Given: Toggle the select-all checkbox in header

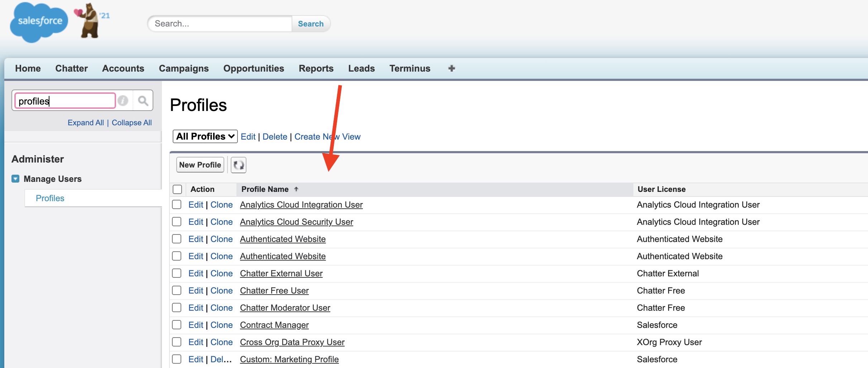Looking at the screenshot, I should [x=177, y=189].
